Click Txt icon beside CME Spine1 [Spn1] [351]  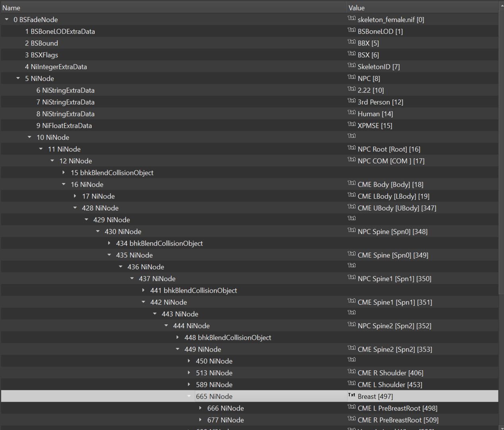(352, 301)
